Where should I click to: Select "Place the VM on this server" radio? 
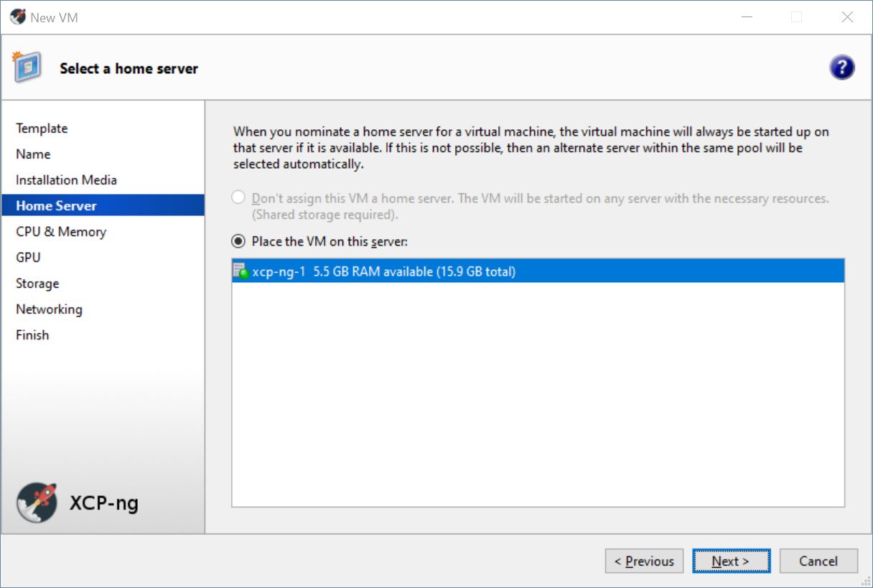(239, 241)
